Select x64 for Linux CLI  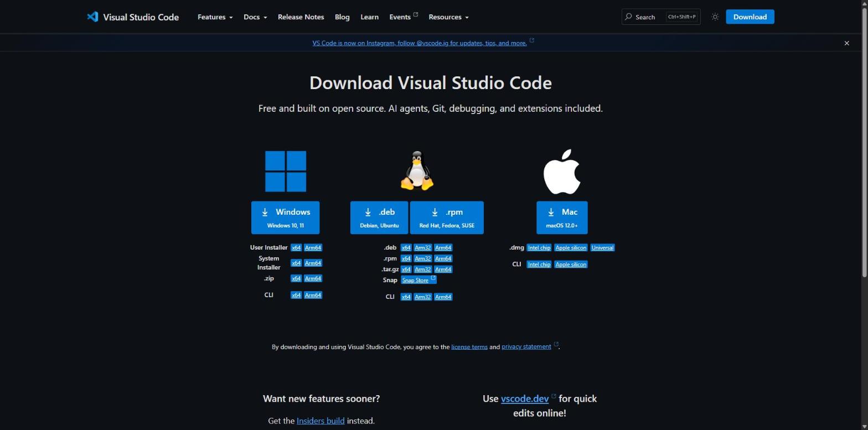(x=406, y=297)
